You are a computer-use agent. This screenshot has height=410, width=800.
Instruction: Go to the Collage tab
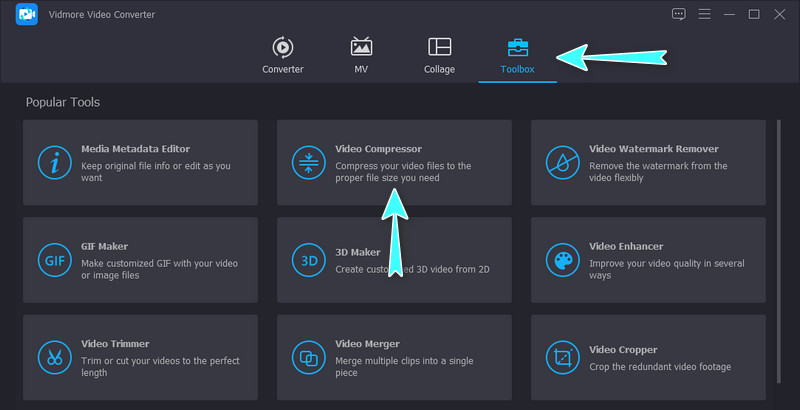coord(439,55)
